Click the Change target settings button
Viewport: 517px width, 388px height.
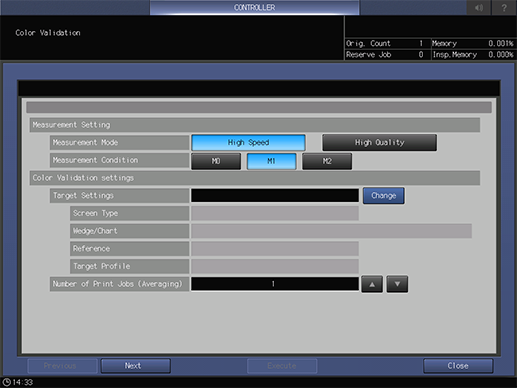pyautogui.click(x=384, y=196)
